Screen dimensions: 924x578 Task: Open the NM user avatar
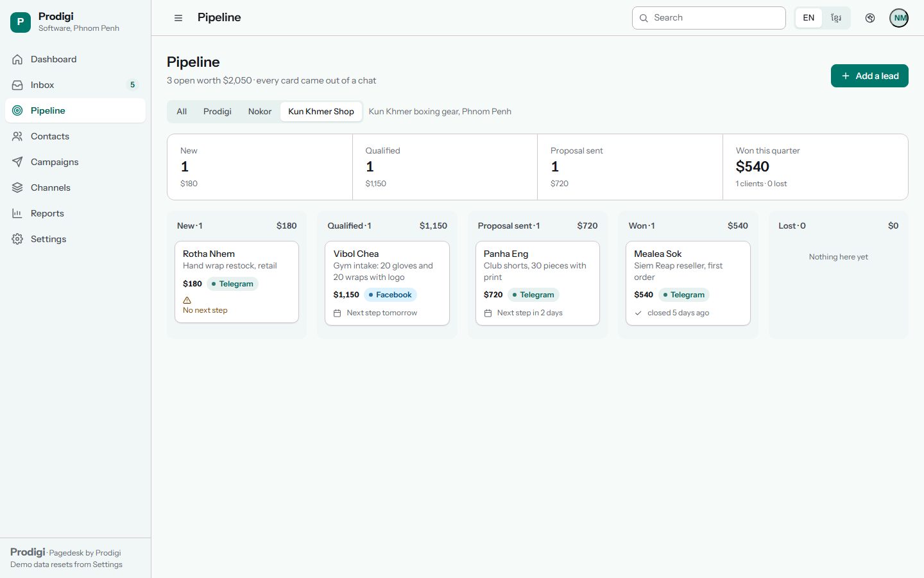tap(899, 18)
